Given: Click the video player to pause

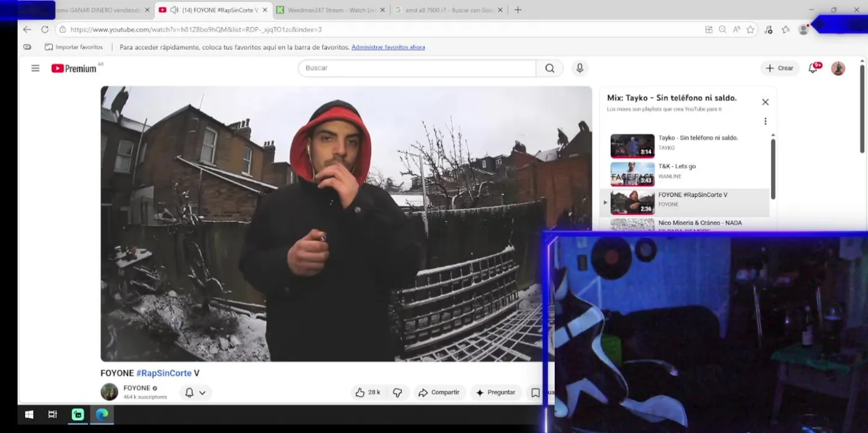Looking at the screenshot, I should (346, 224).
